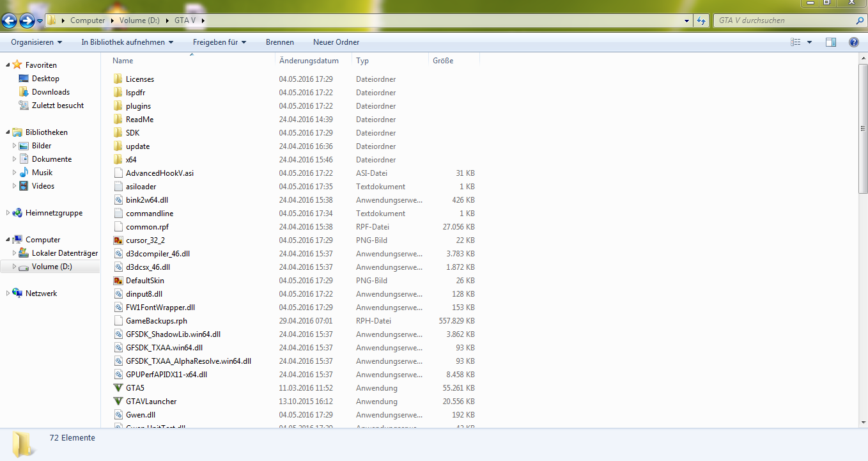The height and width of the screenshot is (461, 868).
Task: Select Desktop in Favoriten
Action: click(x=45, y=79)
